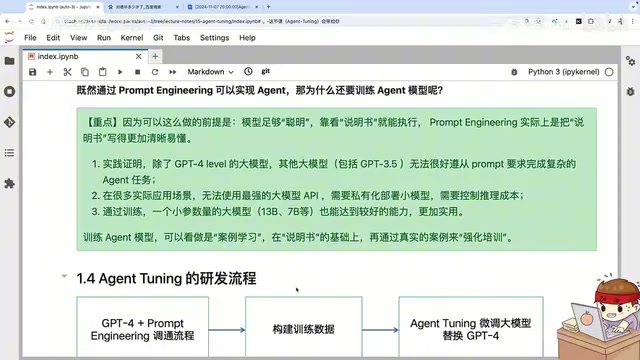Click the bold question about training Agent 模型
640x360 pixels.
point(260,90)
